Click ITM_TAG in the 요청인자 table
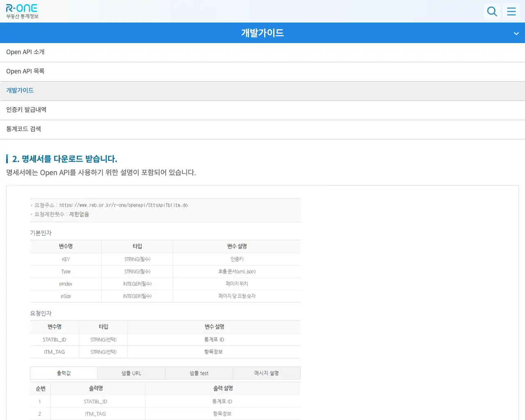Screen dimensions: 525x420 54,352
